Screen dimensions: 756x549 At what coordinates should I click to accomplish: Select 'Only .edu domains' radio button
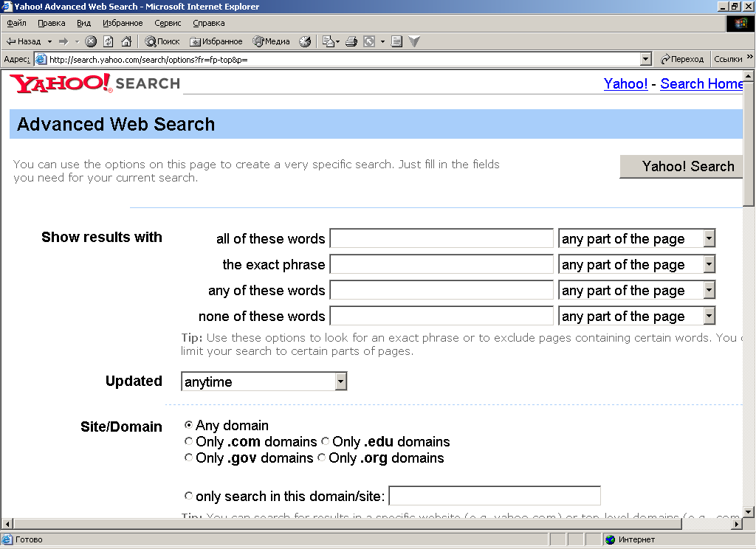(326, 441)
